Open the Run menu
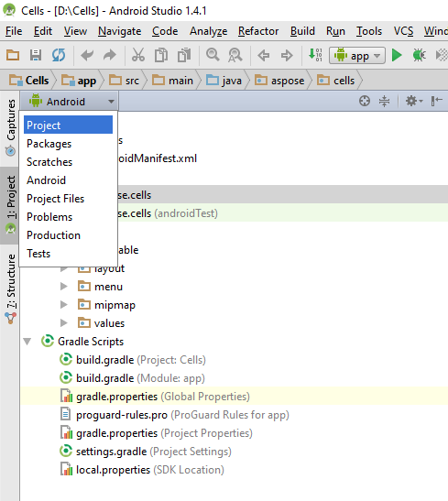Viewport: 448px width, 501px height. coord(335,31)
